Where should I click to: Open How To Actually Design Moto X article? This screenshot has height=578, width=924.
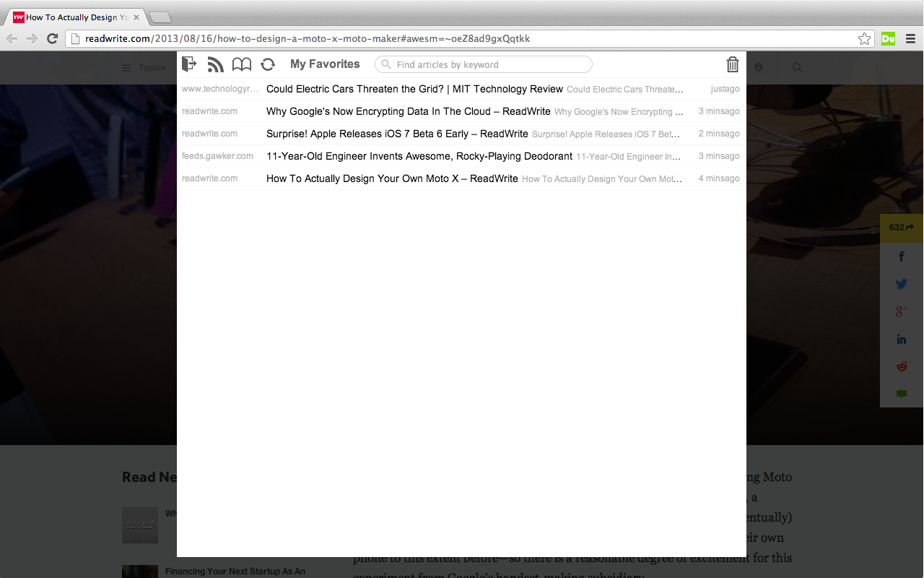click(392, 178)
